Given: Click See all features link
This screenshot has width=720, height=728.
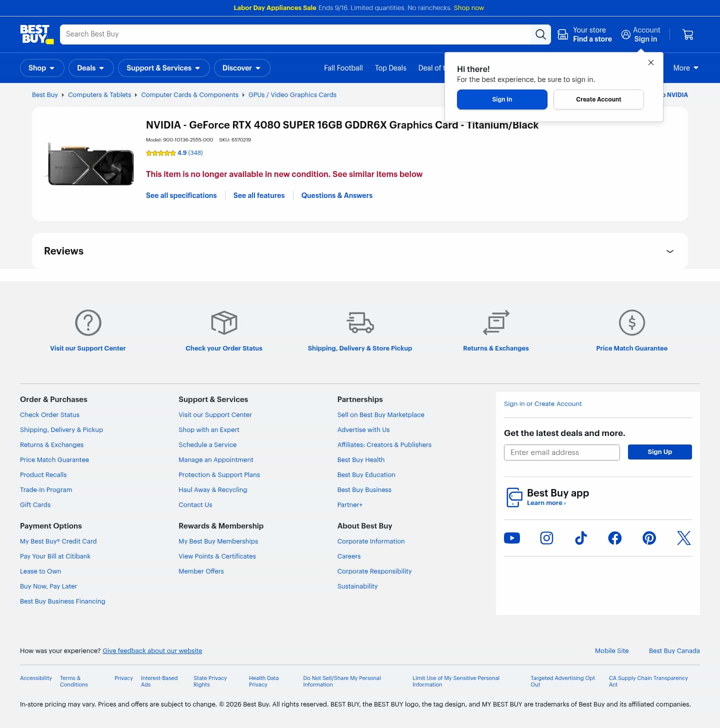Looking at the screenshot, I should point(259,195).
